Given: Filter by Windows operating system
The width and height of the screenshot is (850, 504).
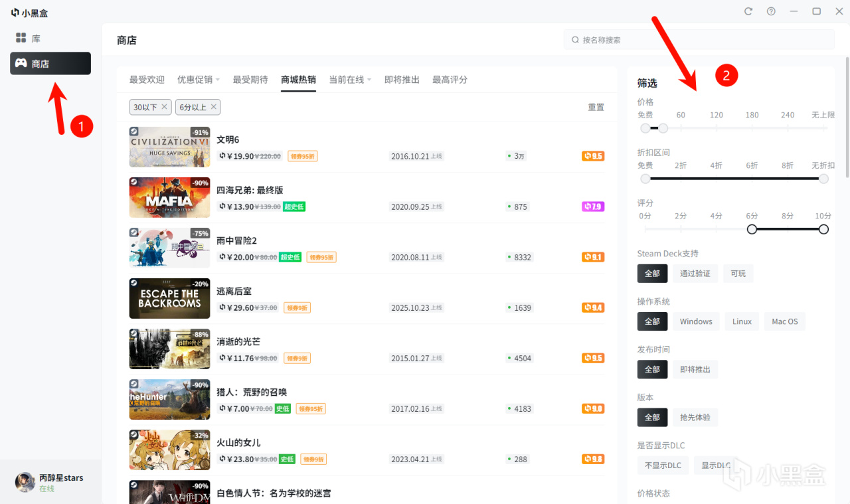Looking at the screenshot, I should [x=696, y=321].
